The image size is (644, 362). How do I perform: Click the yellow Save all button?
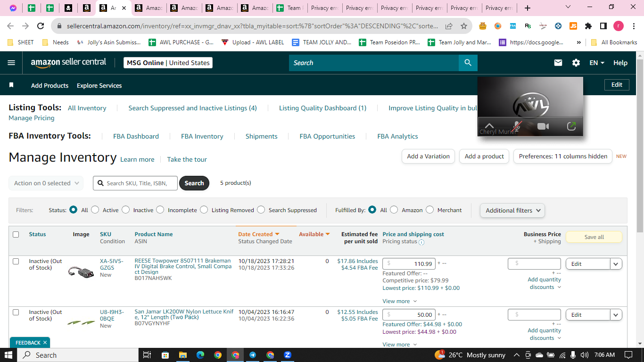(594, 237)
